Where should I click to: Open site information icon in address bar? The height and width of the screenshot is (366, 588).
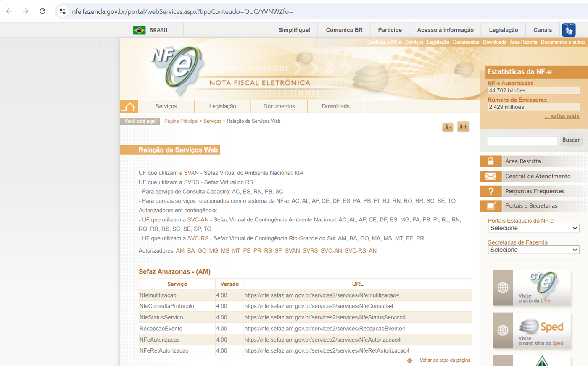click(63, 11)
